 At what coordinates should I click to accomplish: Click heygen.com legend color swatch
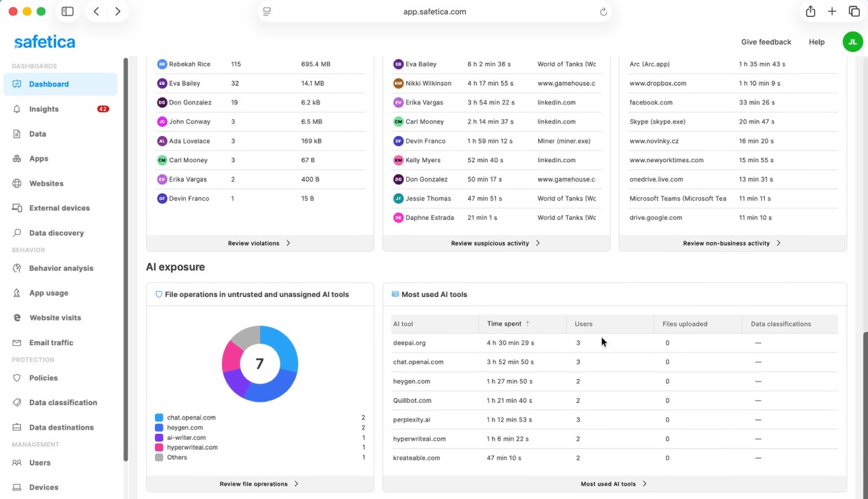[159, 427]
